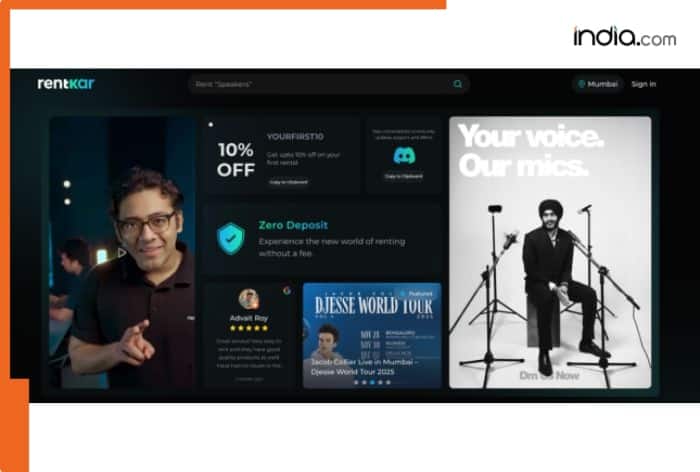Open the "Your voice. Our mics." poster

click(550, 252)
